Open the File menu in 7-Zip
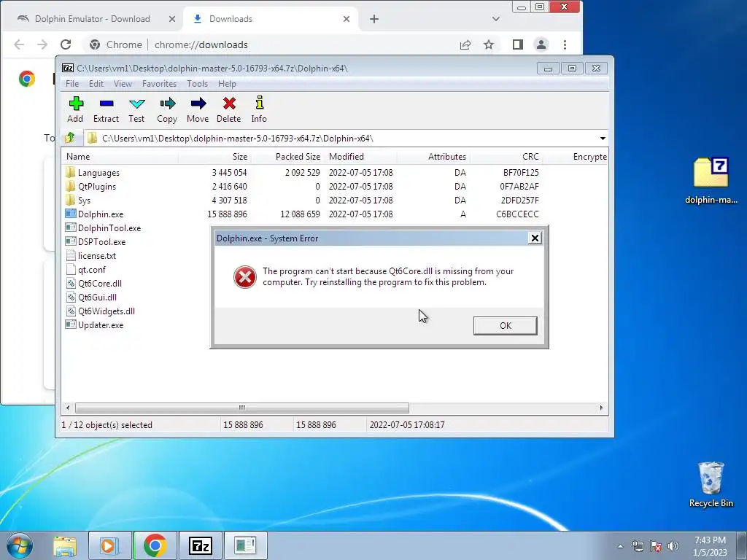This screenshot has height=560, width=747. pyautogui.click(x=72, y=84)
